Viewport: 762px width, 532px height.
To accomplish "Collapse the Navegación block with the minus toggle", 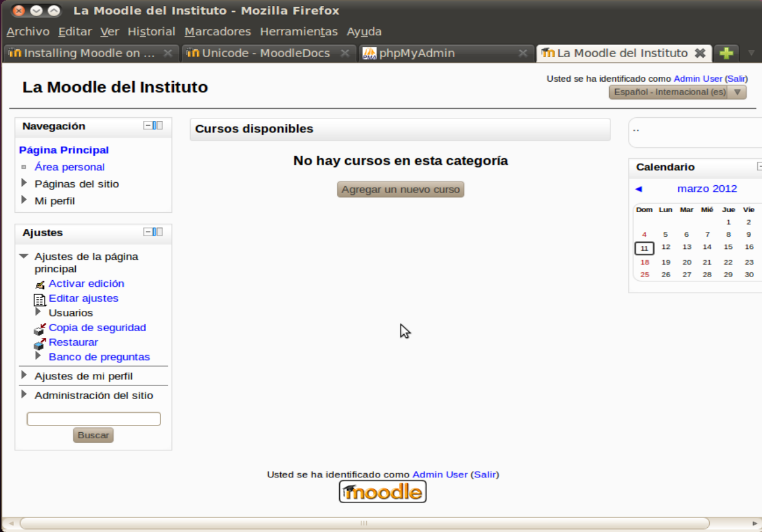I will pos(147,125).
